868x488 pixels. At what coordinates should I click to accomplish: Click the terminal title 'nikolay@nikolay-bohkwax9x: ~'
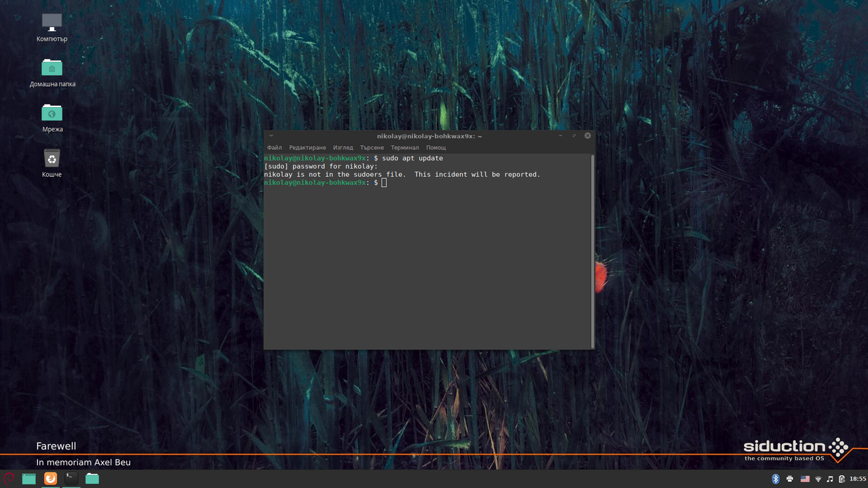pos(429,136)
